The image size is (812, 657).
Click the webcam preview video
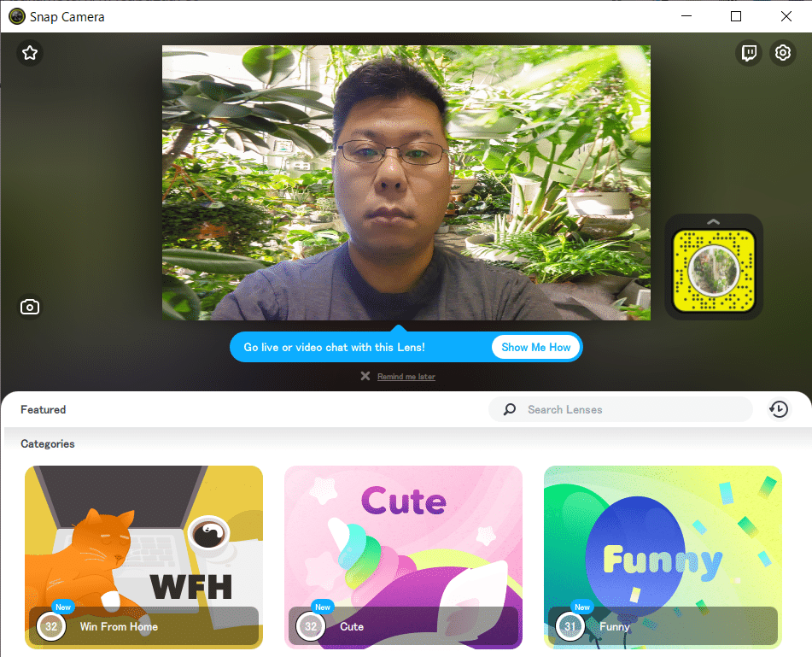pos(406,183)
